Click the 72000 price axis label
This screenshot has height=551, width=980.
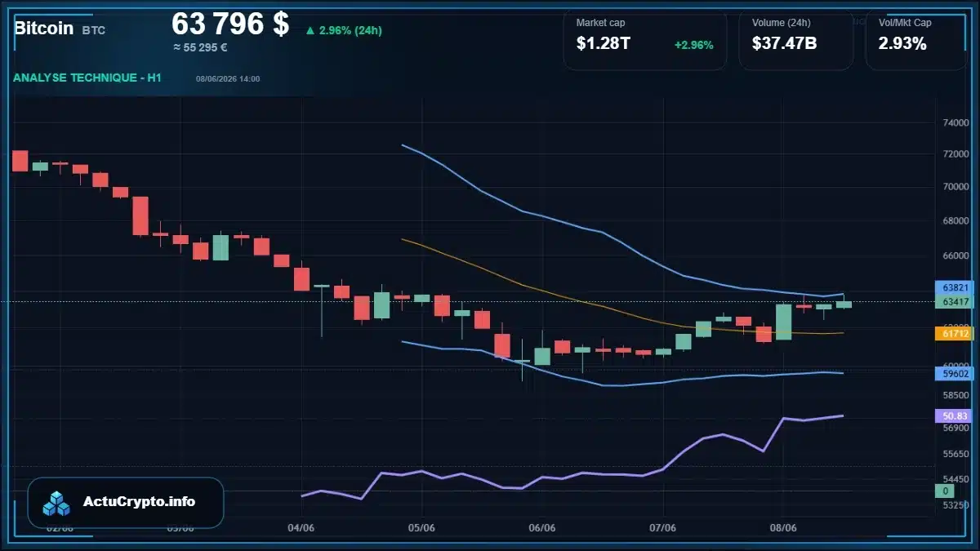coord(955,153)
